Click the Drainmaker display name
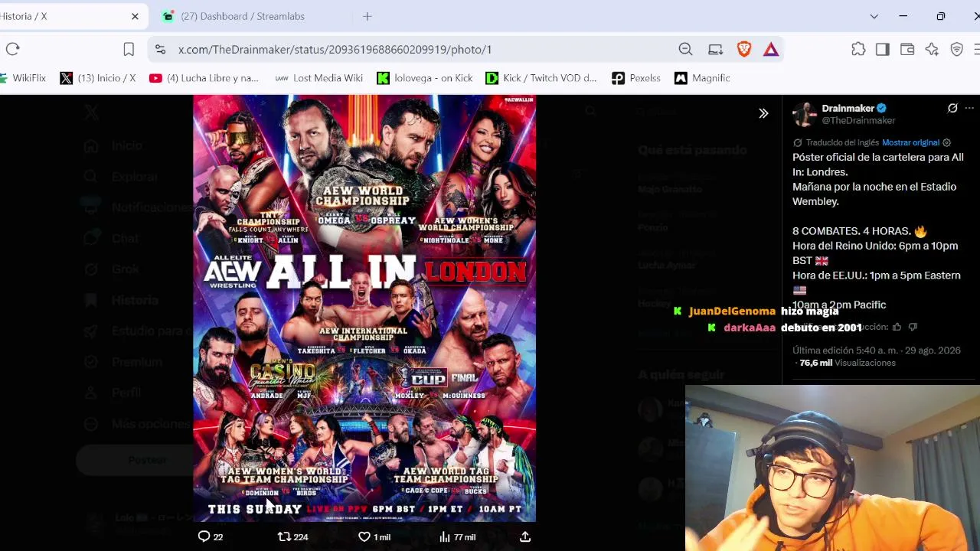The height and width of the screenshot is (551, 980). coord(848,109)
